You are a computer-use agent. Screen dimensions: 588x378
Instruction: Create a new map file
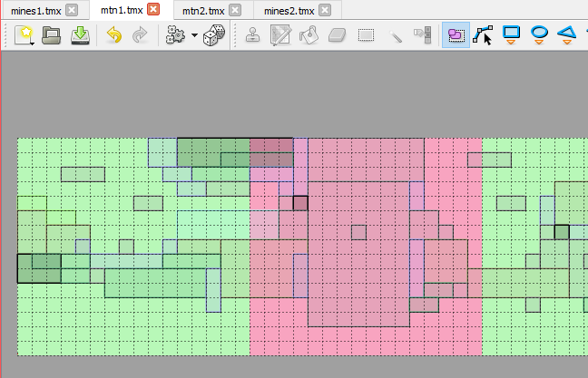coord(24,35)
